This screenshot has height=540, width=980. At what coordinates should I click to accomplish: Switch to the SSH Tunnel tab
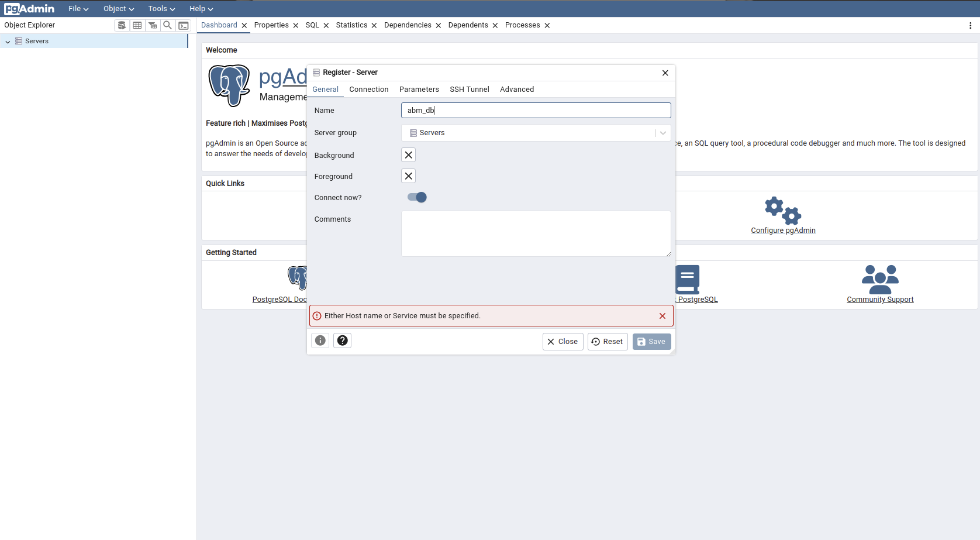(x=470, y=90)
